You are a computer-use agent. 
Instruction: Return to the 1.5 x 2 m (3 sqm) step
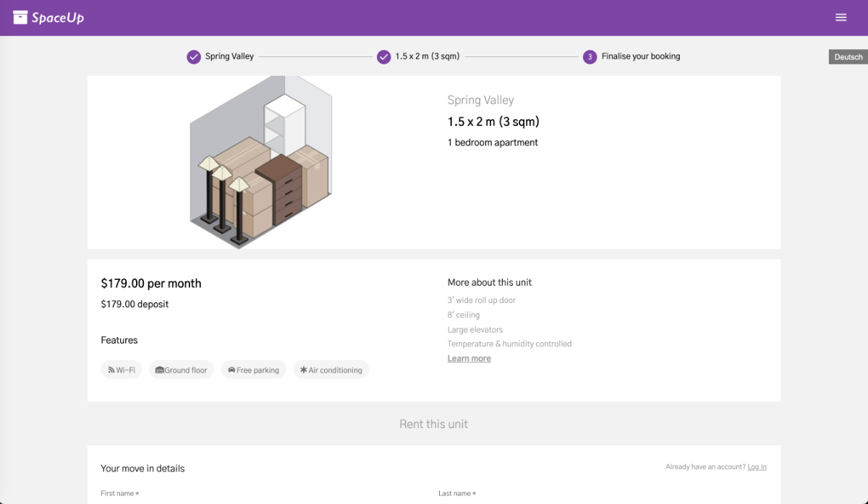(427, 56)
